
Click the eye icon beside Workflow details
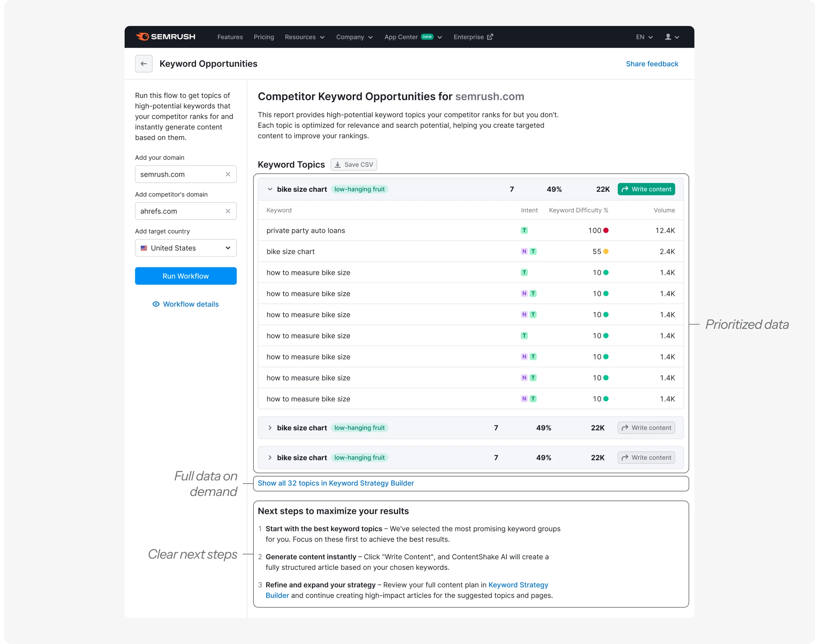point(156,304)
